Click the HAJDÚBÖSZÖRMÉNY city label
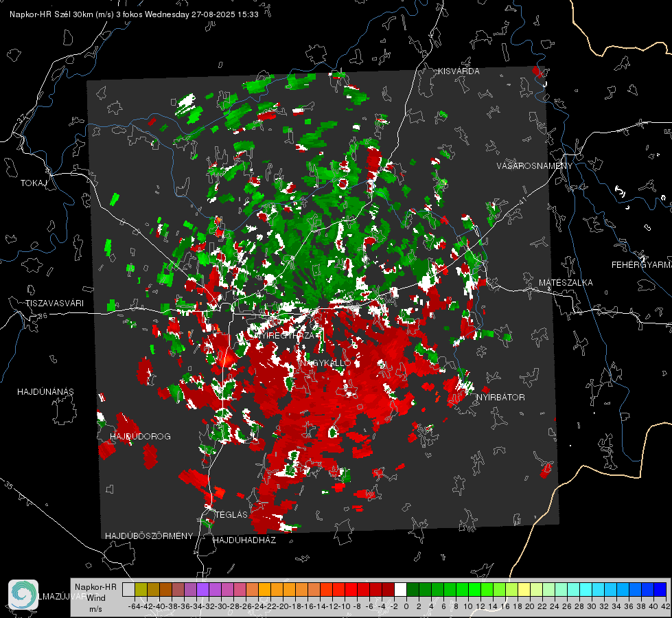The image size is (672, 618). click(149, 536)
